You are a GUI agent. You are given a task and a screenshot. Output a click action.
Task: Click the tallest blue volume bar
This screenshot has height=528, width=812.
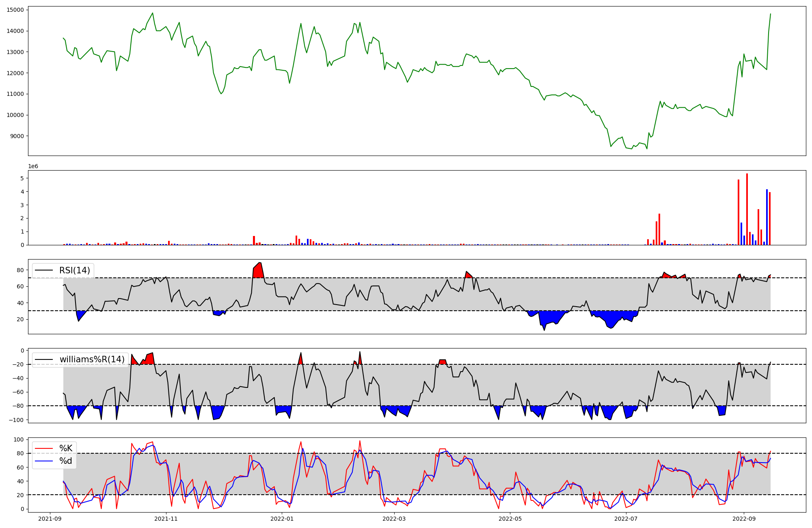pyautogui.click(x=767, y=217)
